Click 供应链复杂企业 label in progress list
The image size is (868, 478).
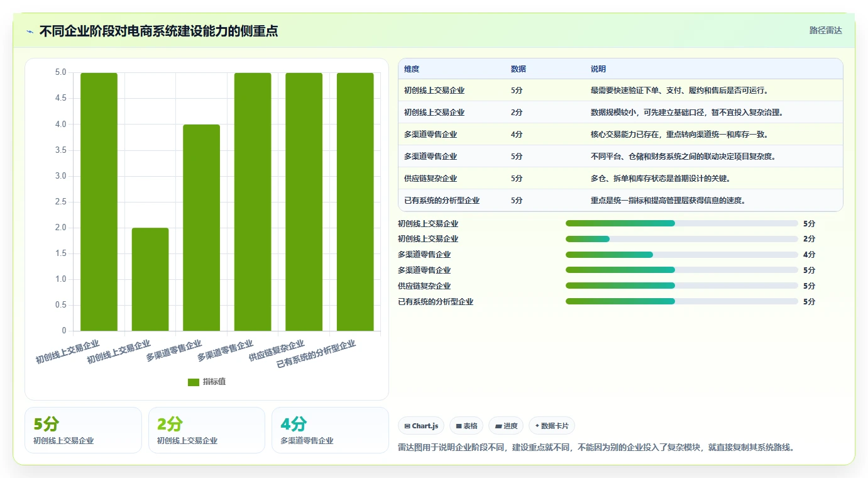pyautogui.click(x=424, y=286)
